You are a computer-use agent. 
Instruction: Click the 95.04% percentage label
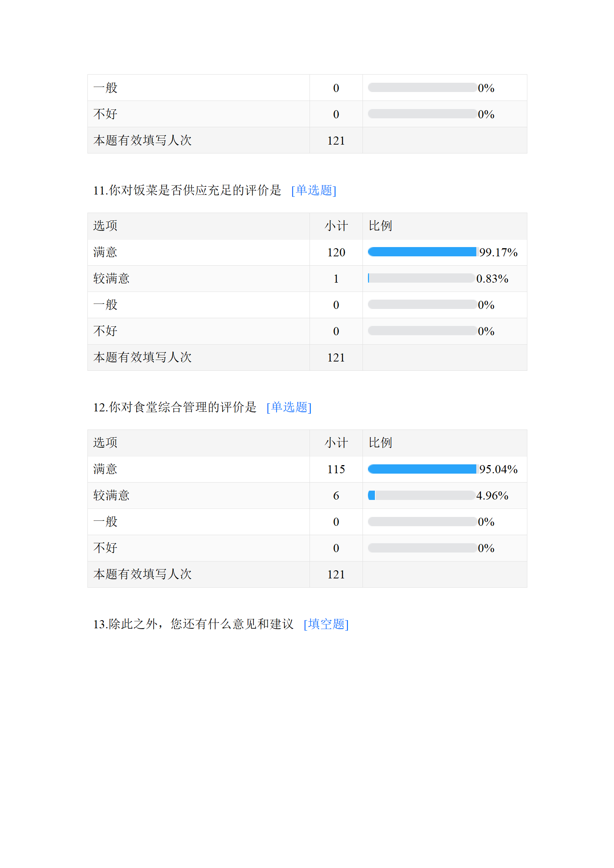pyautogui.click(x=498, y=469)
